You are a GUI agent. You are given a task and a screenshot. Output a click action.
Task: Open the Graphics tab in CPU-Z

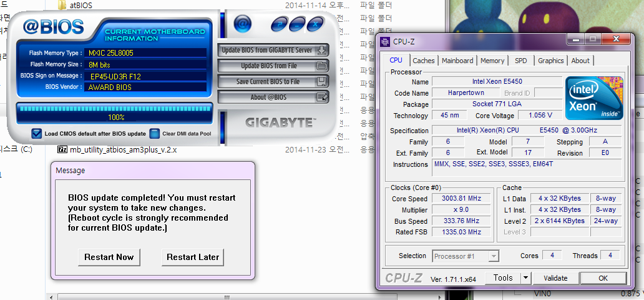click(551, 61)
